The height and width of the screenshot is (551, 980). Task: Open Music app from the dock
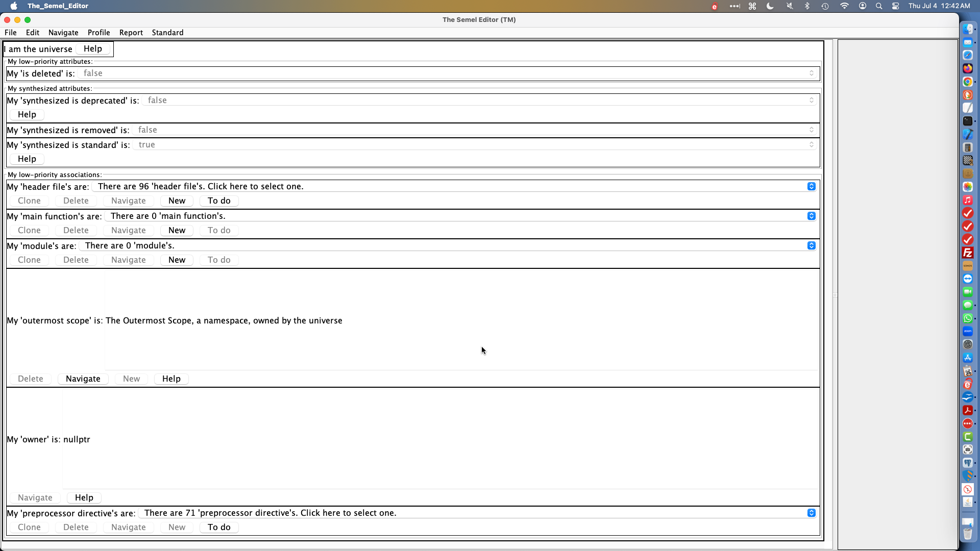pyautogui.click(x=968, y=200)
